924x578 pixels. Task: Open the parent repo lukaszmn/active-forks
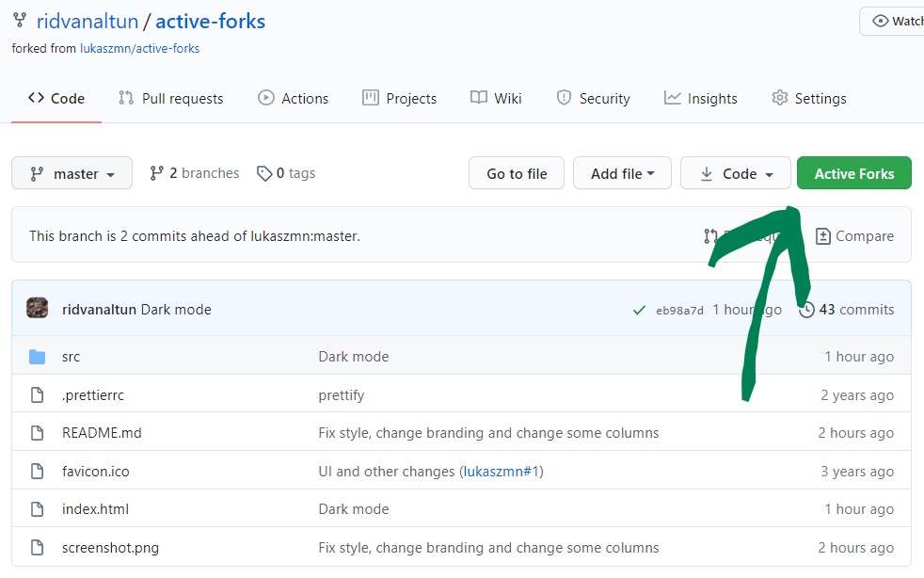coord(139,48)
